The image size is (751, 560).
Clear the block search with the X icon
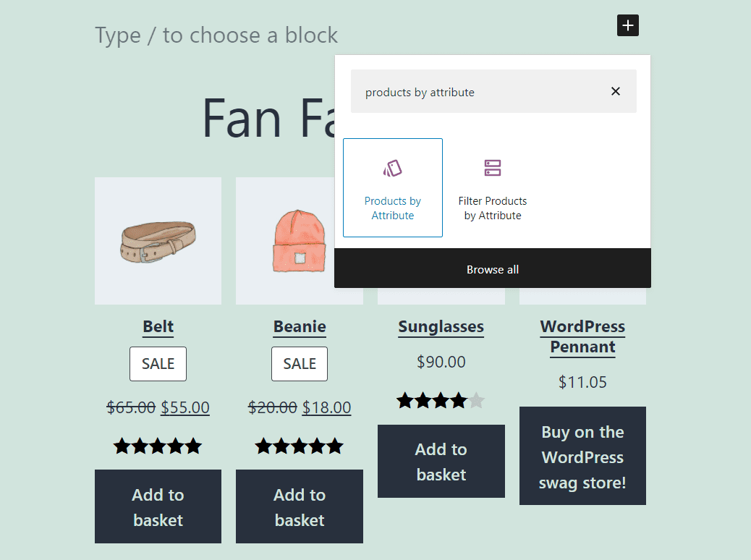coord(616,91)
